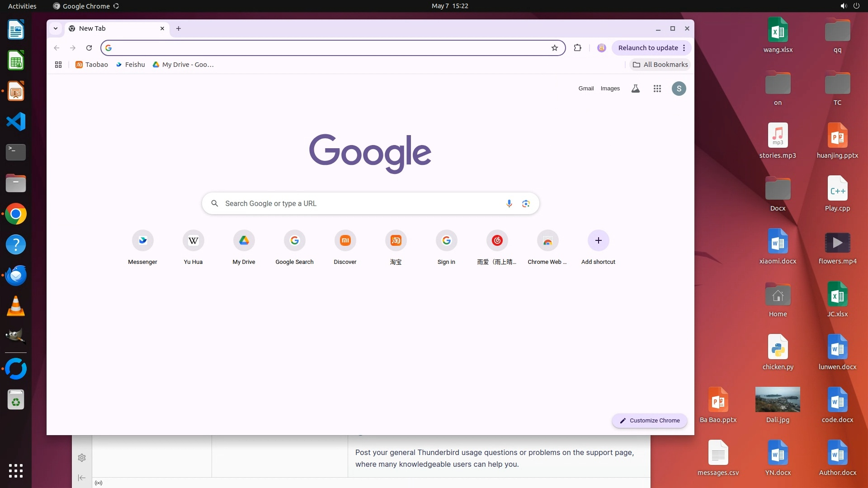868x488 pixels.
Task: Bookmark this tab with star icon
Action: tap(555, 48)
